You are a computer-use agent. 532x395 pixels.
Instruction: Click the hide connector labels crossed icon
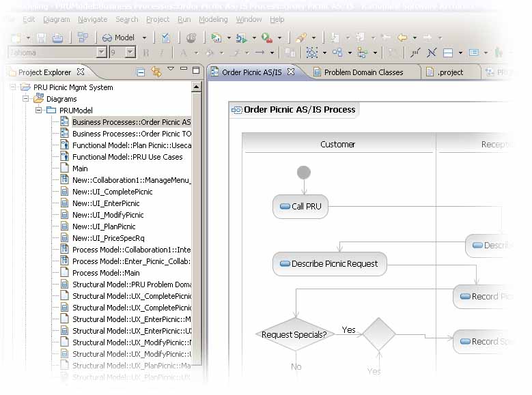pos(432,53)
